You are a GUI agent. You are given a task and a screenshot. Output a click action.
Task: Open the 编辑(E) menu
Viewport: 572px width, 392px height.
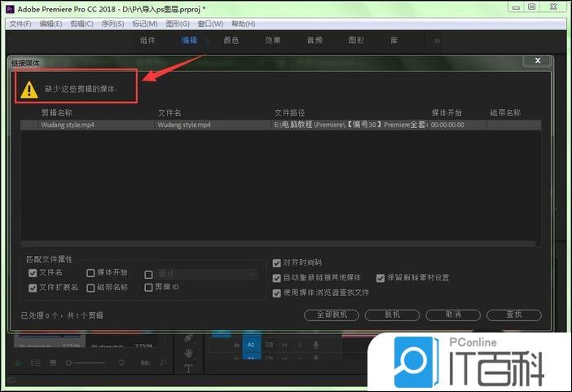click(51, 24)
